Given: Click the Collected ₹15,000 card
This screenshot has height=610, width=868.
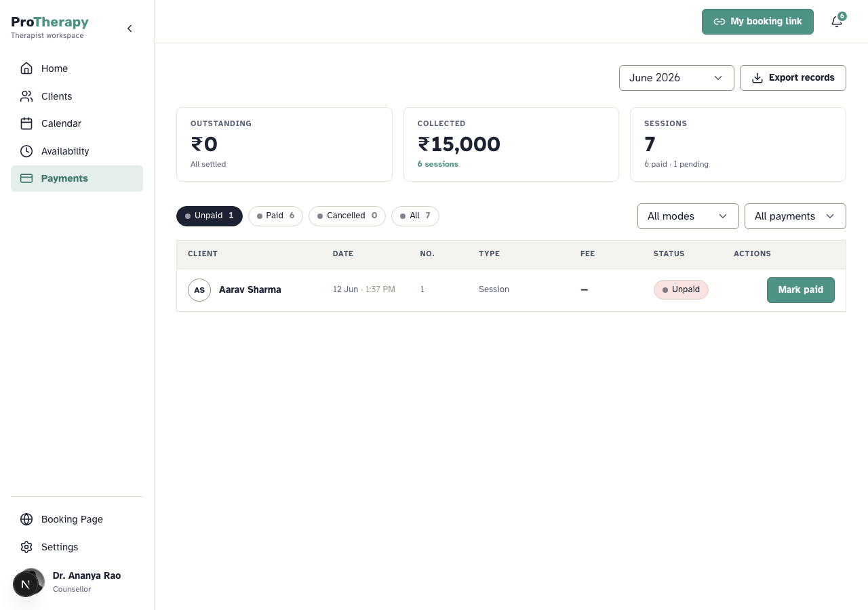Looking at the screenshot, I should coord(511,144).
